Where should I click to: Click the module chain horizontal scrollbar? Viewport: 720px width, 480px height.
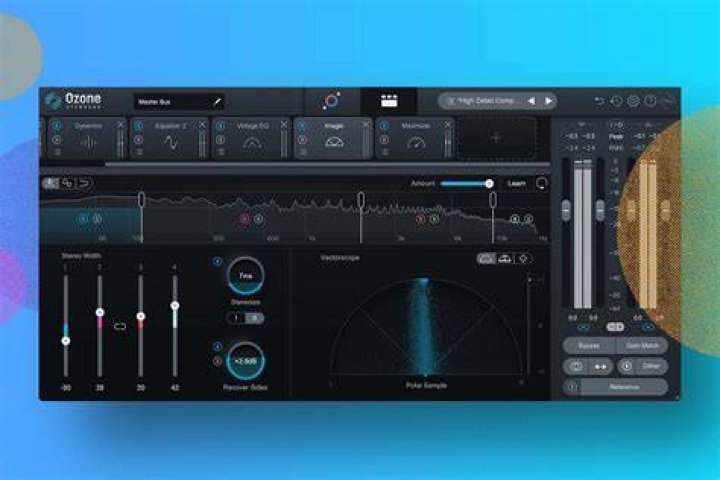[x=327, y=164]
